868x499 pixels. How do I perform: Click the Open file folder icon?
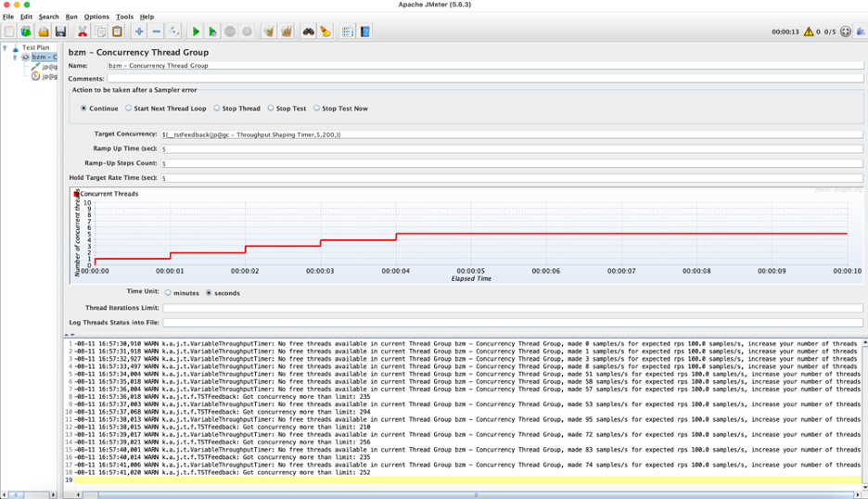tap(44, 32)
